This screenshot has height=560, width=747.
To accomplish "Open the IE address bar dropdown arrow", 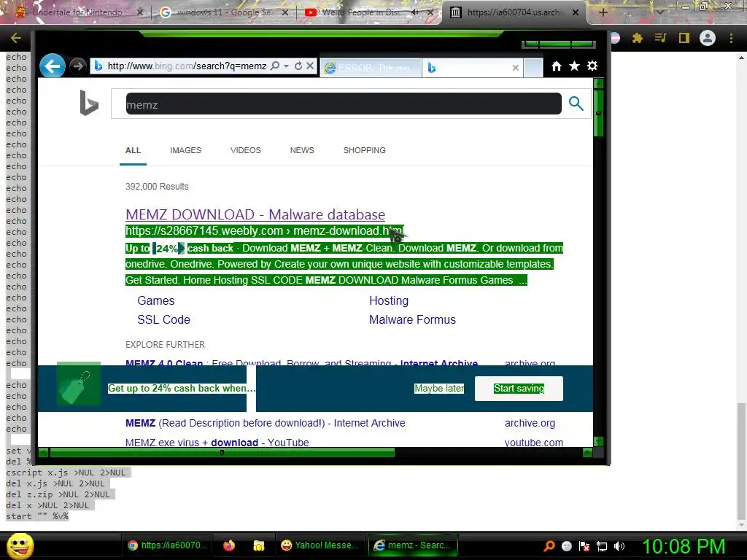I will 286,66.
